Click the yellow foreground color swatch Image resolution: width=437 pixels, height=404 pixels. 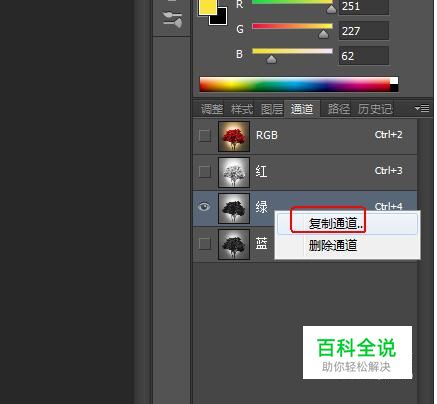207,7
